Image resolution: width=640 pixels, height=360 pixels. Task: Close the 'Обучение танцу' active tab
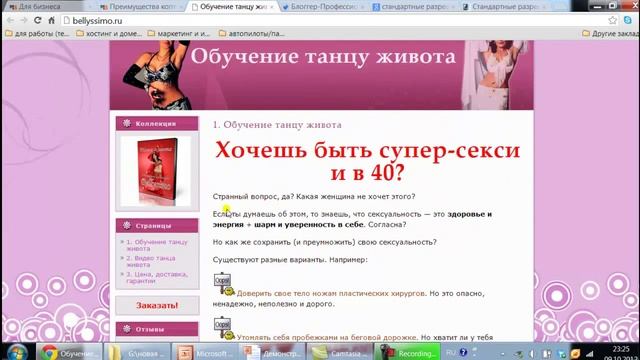pyautogui.click(x=271, y=7)
